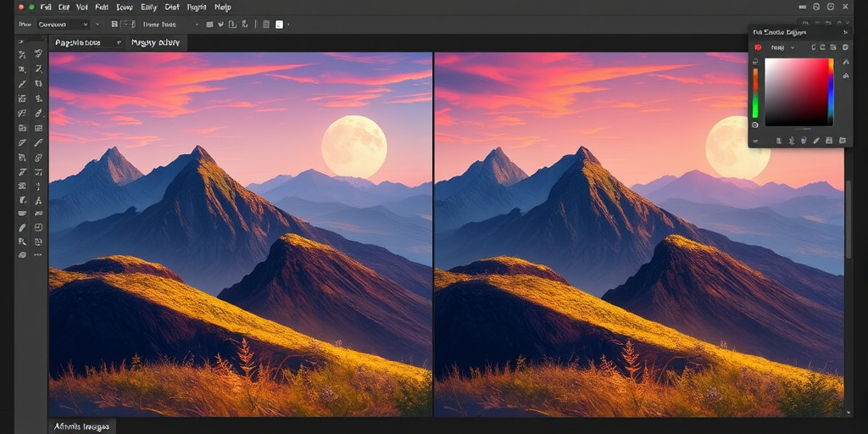Click the rainbow hue strip in color panel
Viewport: 868px width, 434px height.
[x=831, y=91]
